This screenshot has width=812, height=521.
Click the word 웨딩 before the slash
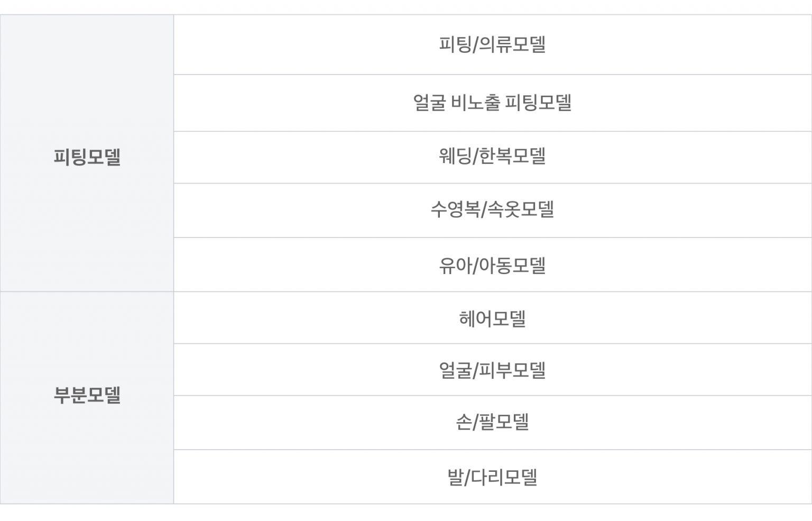(x=454, y=157)
